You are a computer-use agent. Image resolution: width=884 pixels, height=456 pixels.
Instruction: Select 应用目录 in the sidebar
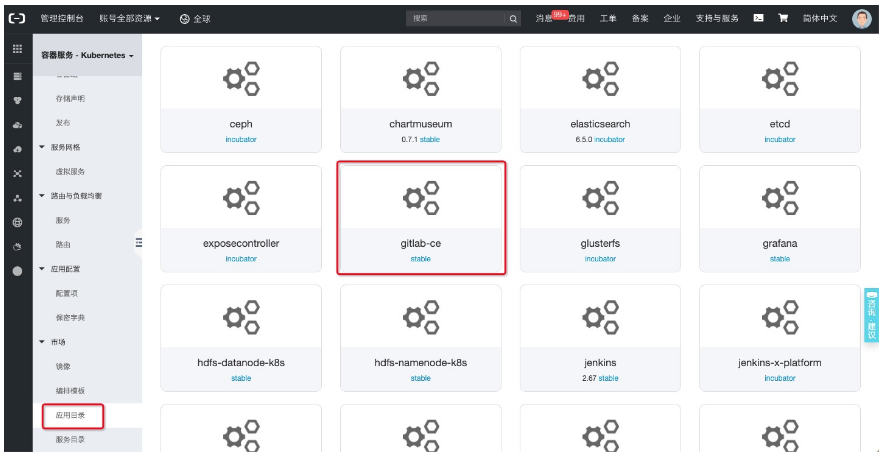70,415
